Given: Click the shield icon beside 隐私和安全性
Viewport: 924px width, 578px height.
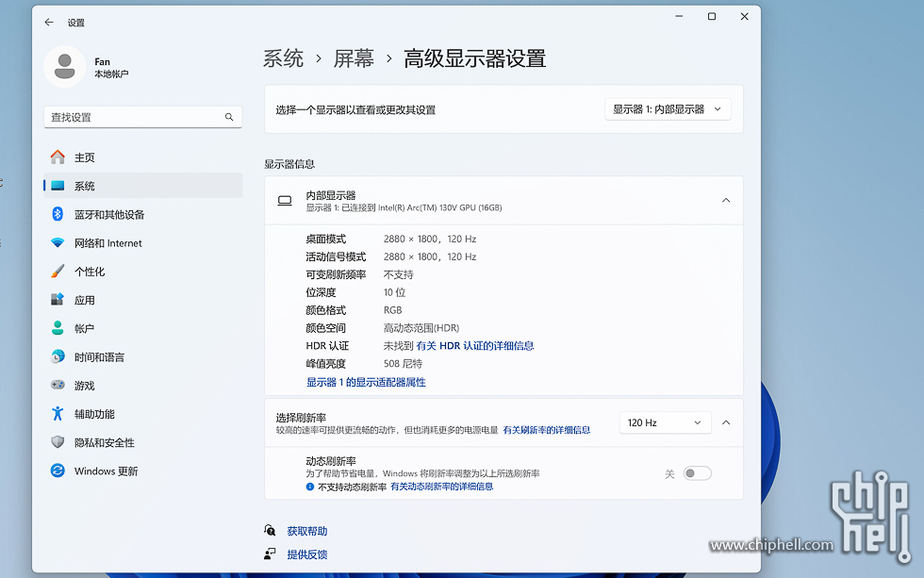Looking at the screenshot, I should pyautogui.click(x=58, y=442).
